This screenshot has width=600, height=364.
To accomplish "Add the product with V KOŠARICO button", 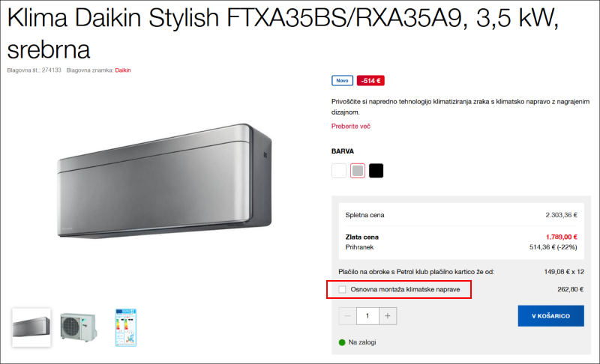I will 550,316.
